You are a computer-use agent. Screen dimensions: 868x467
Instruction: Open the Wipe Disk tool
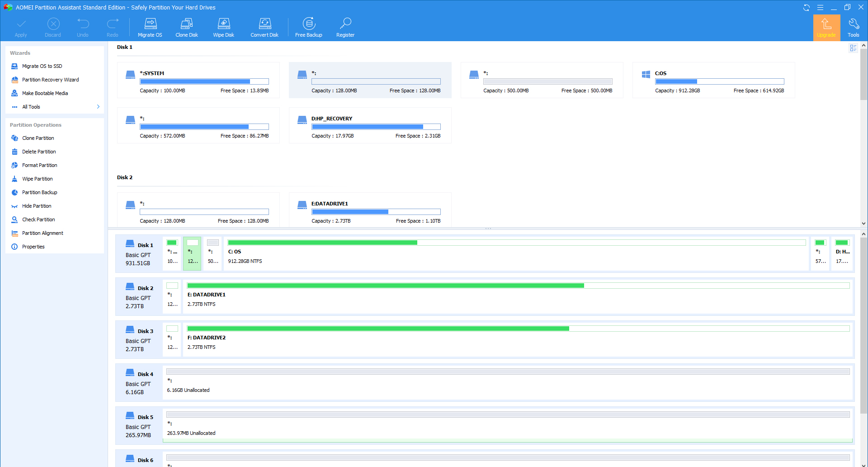(224, 28)
